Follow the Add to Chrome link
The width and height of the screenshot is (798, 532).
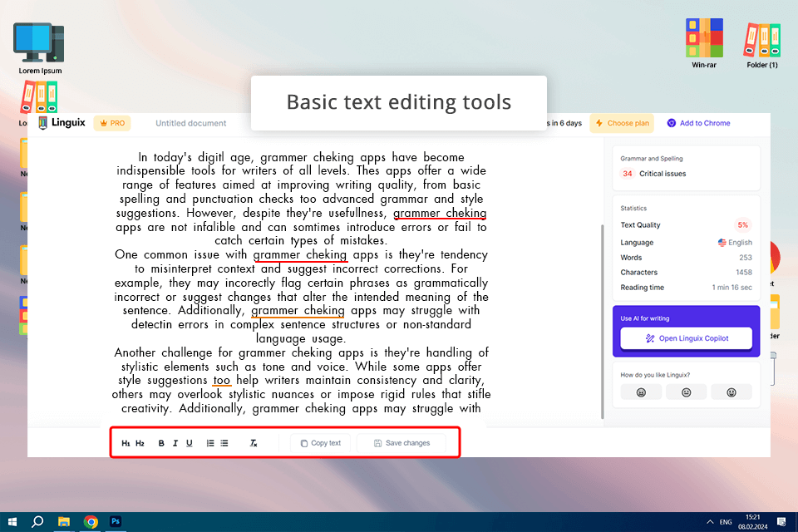pos(698,123)
